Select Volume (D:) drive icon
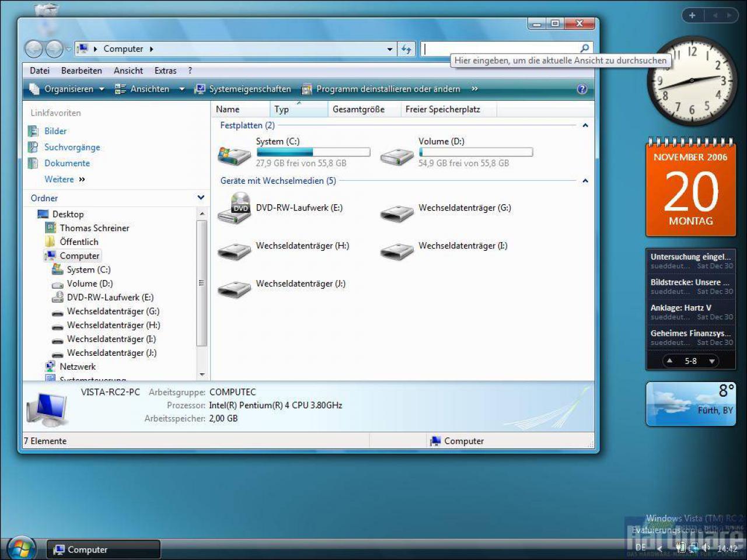The height and width of the screenshot is (560, 747). 397,157
